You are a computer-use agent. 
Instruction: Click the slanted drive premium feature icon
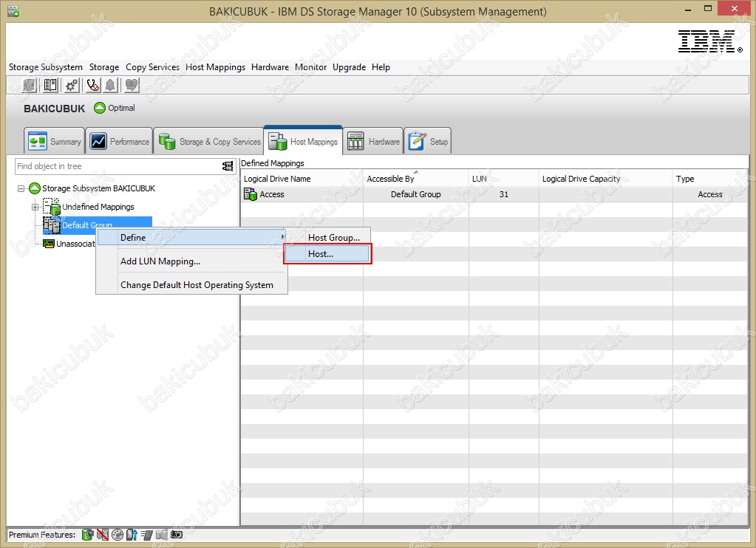[x=147, y=535]
